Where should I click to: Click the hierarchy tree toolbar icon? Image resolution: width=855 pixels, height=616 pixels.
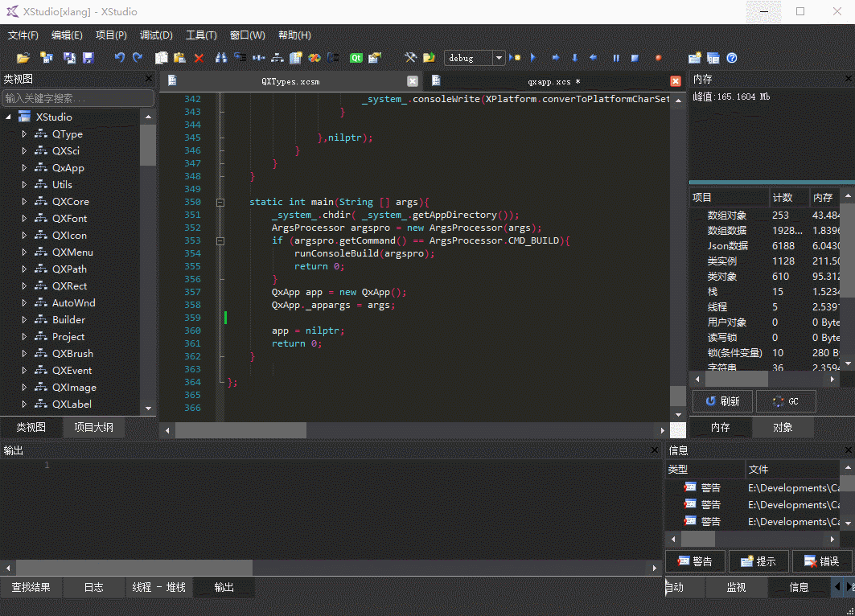click(x=277, y=58)
